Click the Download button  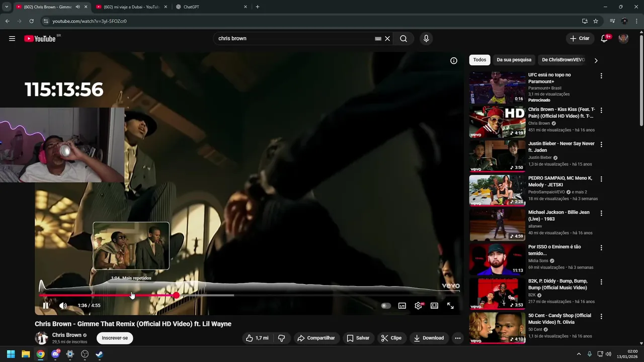[x=429, y=338]
